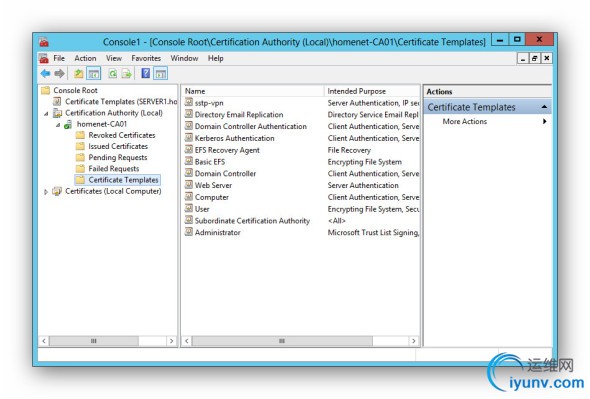Minimize the inner MDI console window

click(523, 58)
